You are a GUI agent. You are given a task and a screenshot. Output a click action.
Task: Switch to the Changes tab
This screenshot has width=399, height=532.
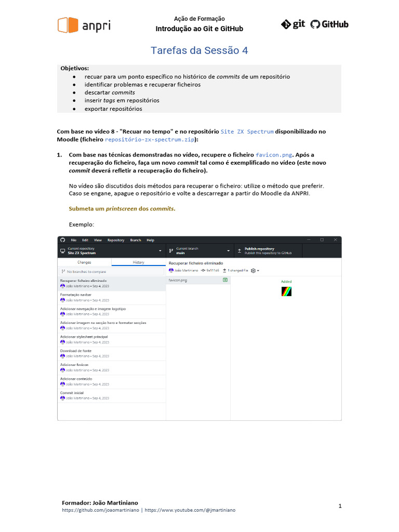[x=85, y=262]
